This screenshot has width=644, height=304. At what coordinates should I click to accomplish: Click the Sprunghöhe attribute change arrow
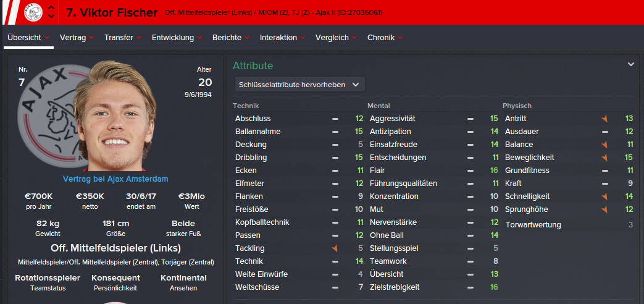click(x=604, y=209)
